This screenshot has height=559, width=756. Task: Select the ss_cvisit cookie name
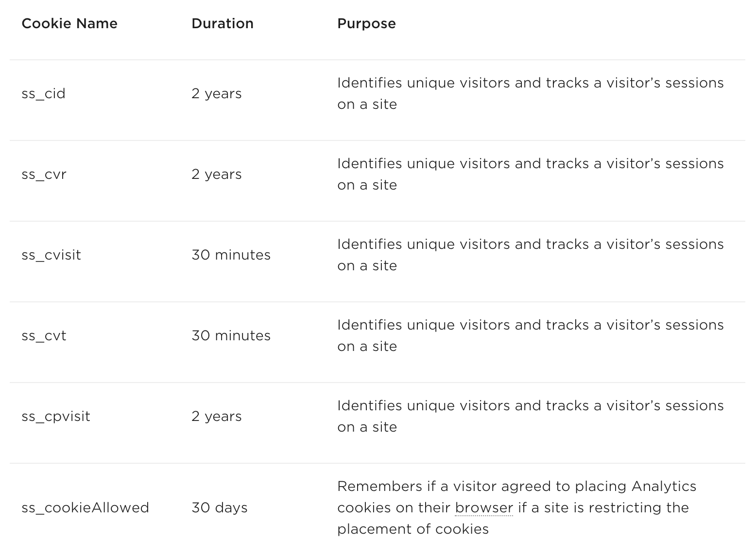click(x=51, y=255)
